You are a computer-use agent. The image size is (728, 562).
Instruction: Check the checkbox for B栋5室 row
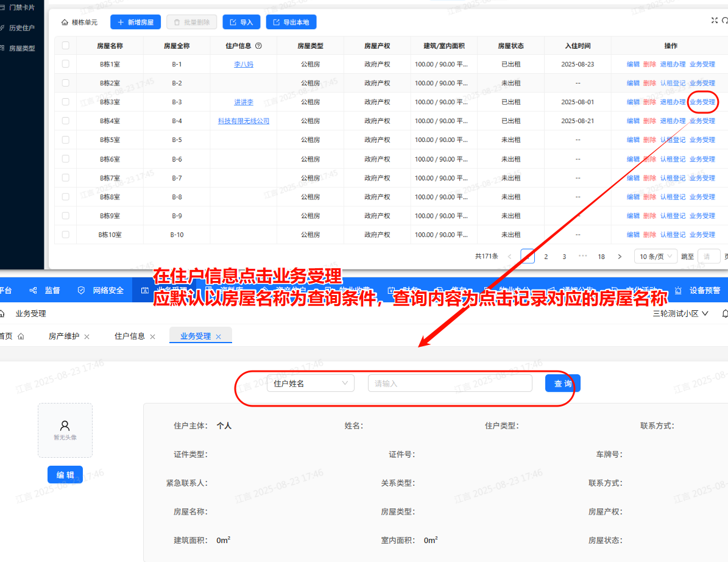65,140
